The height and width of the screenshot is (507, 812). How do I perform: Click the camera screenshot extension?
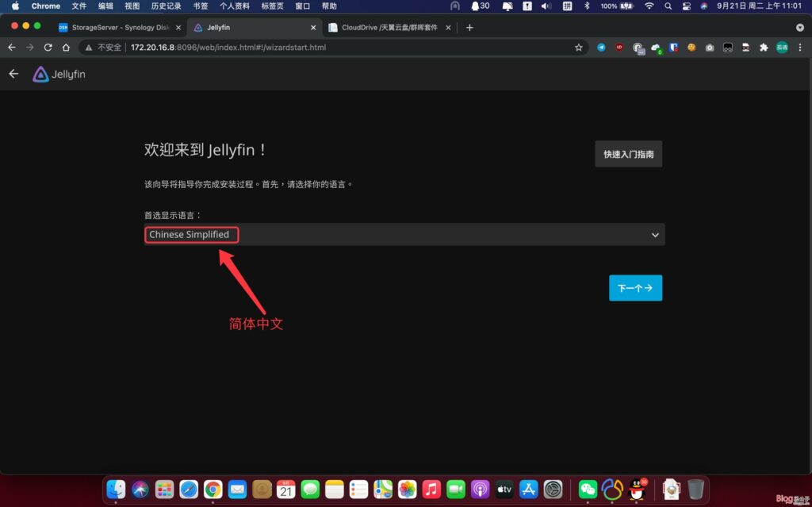[x=710, y=47]
